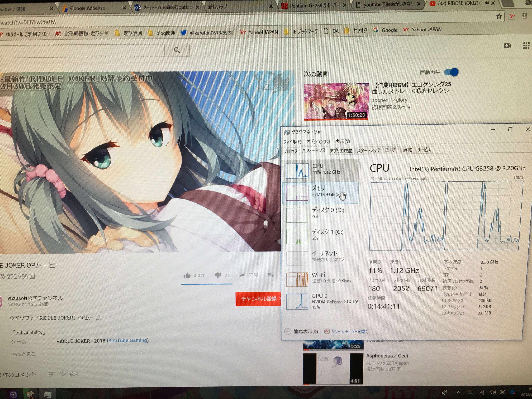
Task: Open the Google bookmark in bookmarks bar
Action: click(x=385, y=30)
